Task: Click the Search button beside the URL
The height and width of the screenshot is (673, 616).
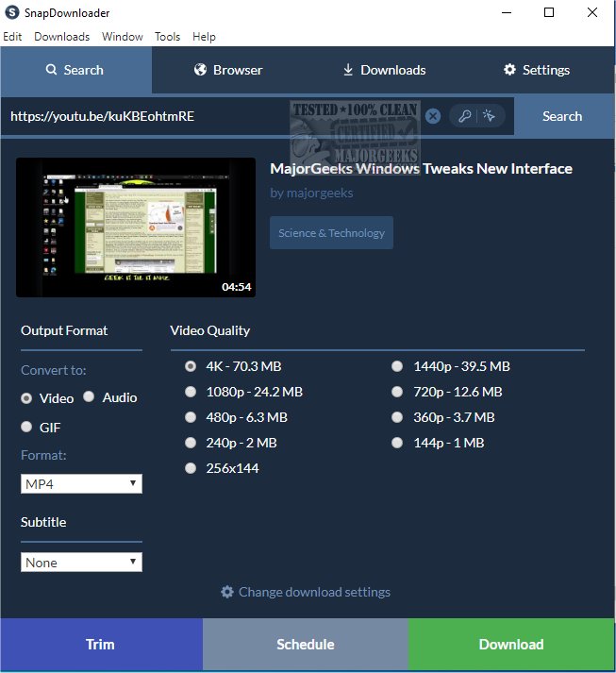Action: [562, 116]
